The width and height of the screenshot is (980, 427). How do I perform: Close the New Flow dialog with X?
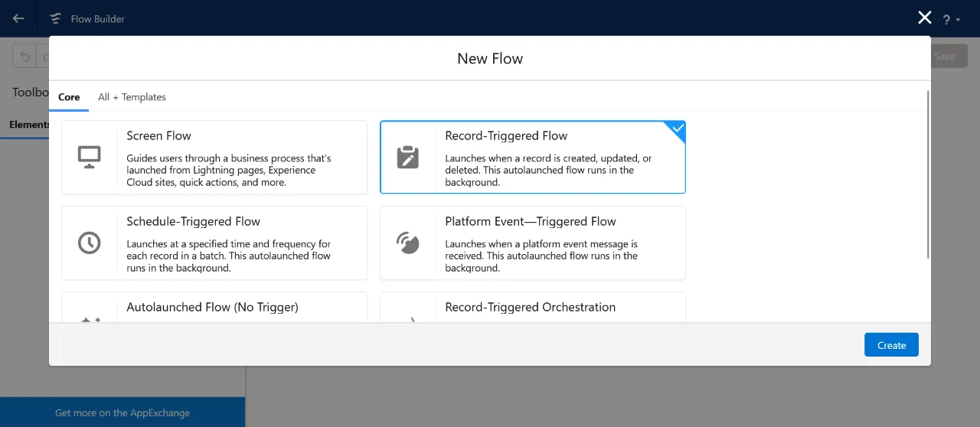coord(925,18)
